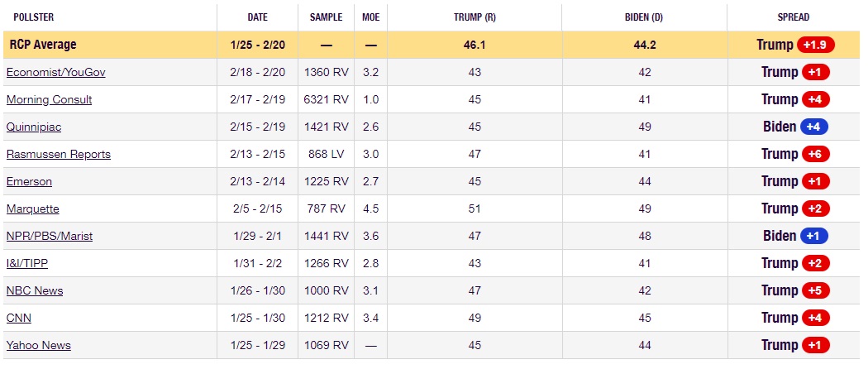Click the NPR/PBS/Marist Biden value 48
Image resolution: width=868 pixels, height=369 pixels.
pyautogui.click(x=644, y=236)
